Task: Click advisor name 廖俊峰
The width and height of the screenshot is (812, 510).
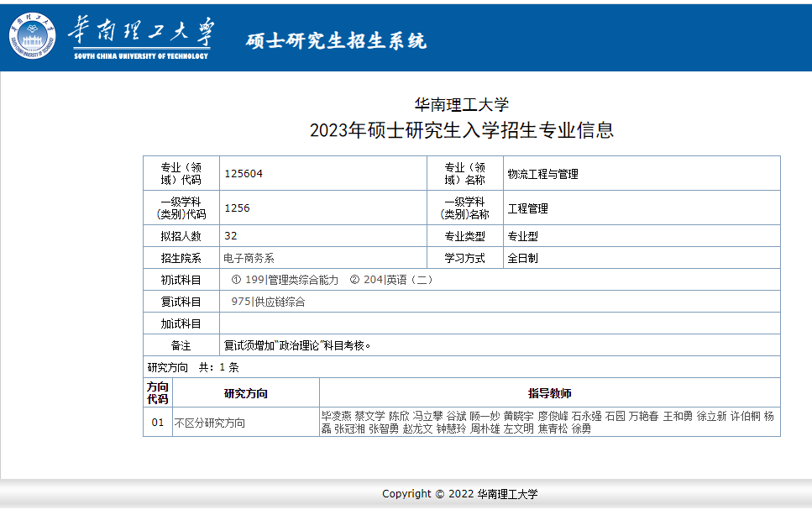Action: point(553,416)
